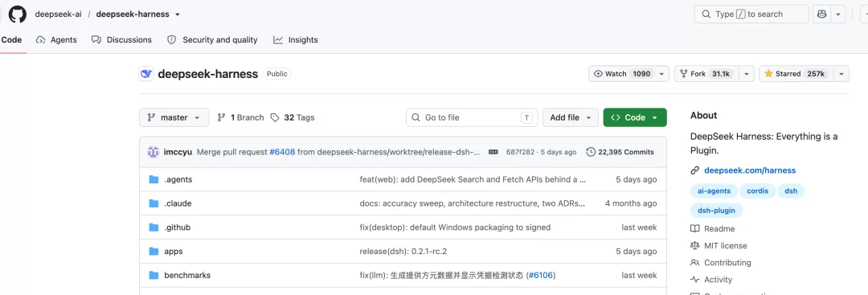Viewport: 868px width, 295px height.
Task: Open the .agents folder name
Action: pos(178,179)
